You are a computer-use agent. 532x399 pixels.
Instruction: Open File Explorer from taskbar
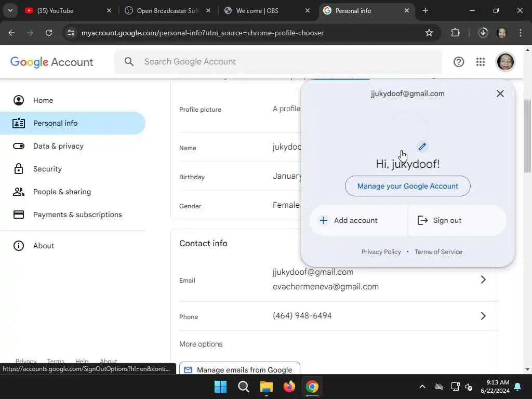[267, 387]
